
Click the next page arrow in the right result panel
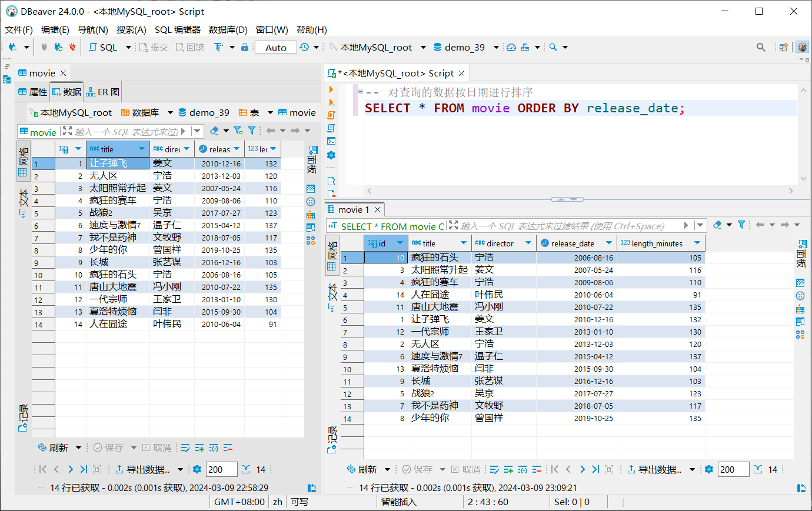(x=582, y=469)
